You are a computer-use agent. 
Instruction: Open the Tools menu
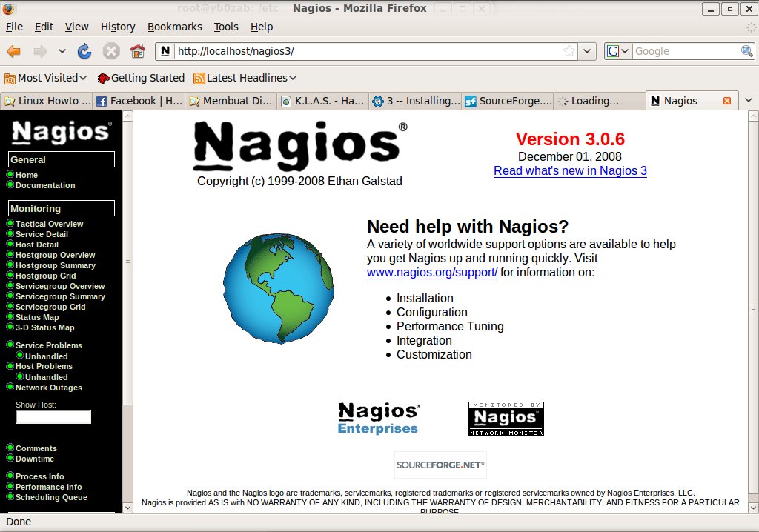tap(226, 27)
